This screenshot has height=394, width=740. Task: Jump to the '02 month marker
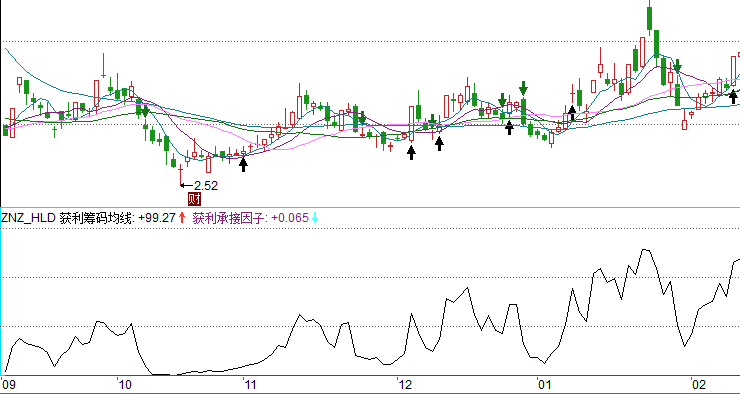699,386
